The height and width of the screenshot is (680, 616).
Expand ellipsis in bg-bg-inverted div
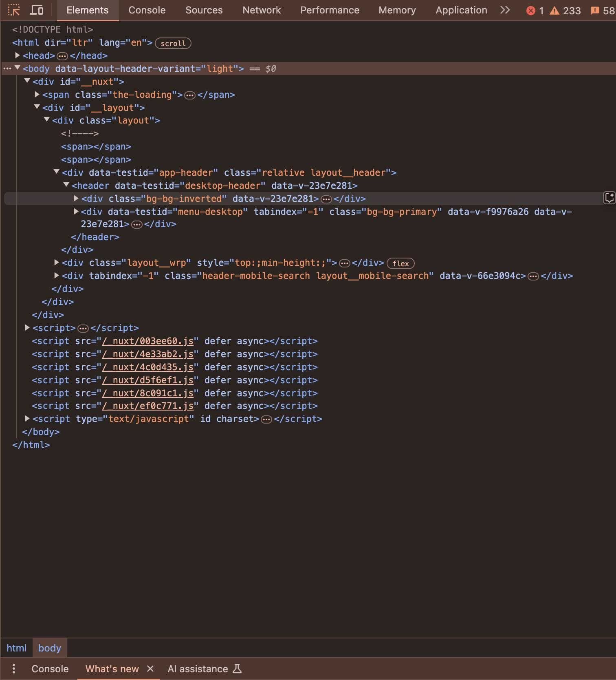point(326,199)
